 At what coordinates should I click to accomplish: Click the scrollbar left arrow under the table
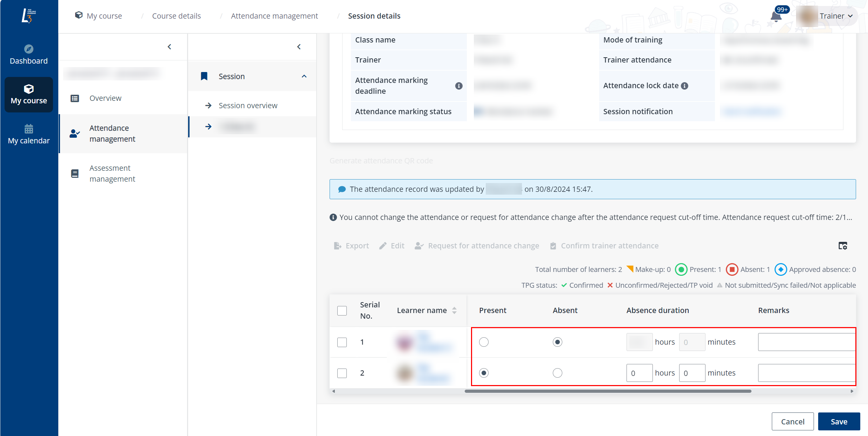pyautogui.click(x=334, y=391)
